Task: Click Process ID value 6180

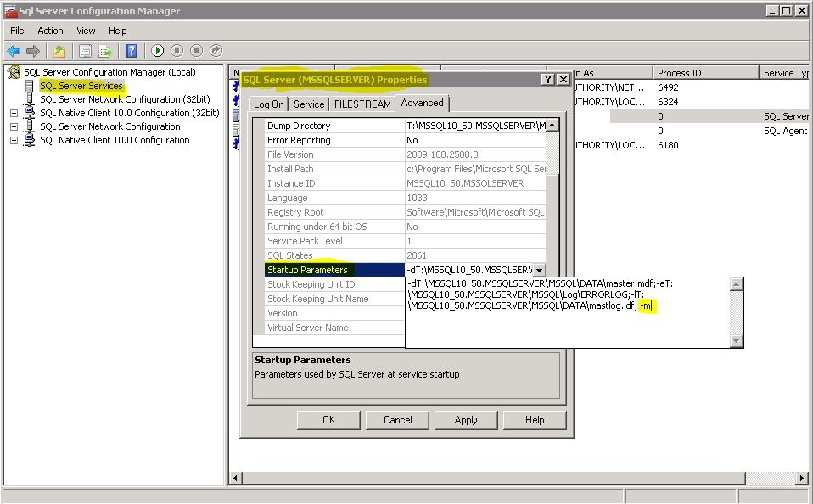Action: coord(668,145)
